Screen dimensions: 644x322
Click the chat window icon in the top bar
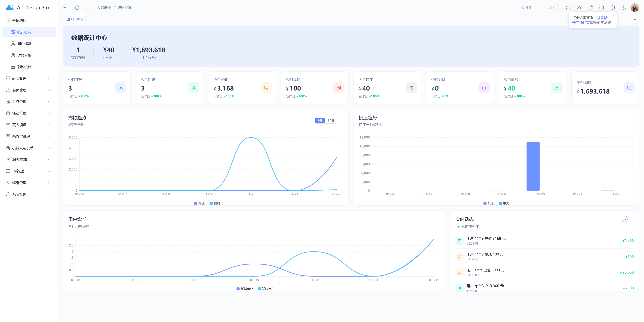pos(602,8)
